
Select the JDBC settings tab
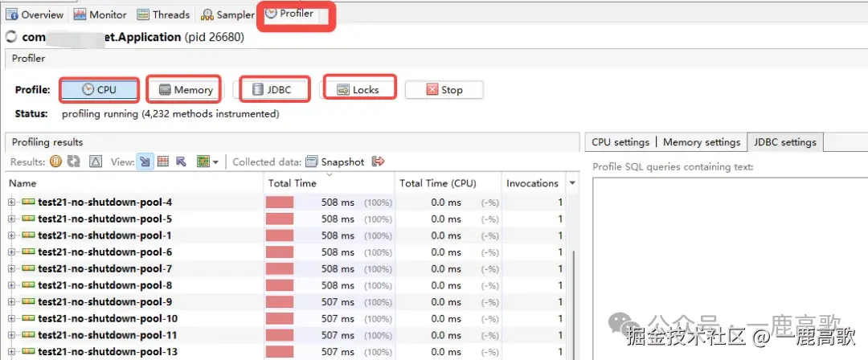tap(785, 141)
